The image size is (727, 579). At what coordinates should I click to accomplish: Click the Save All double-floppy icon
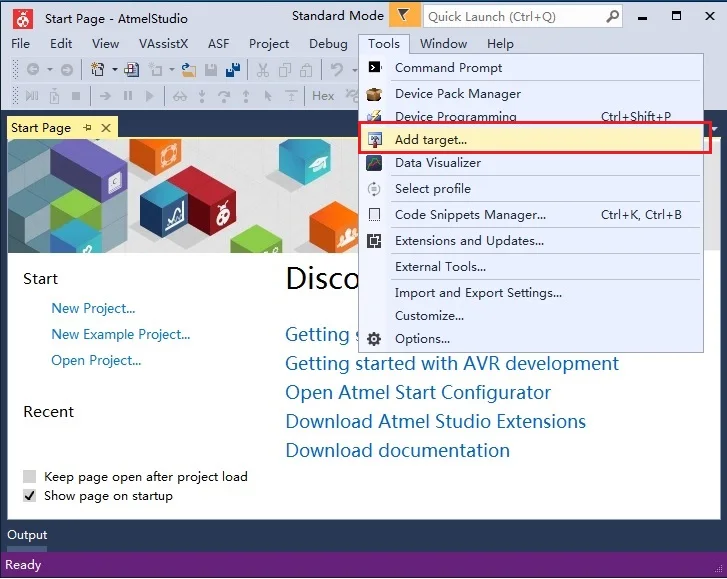(233, 70)
